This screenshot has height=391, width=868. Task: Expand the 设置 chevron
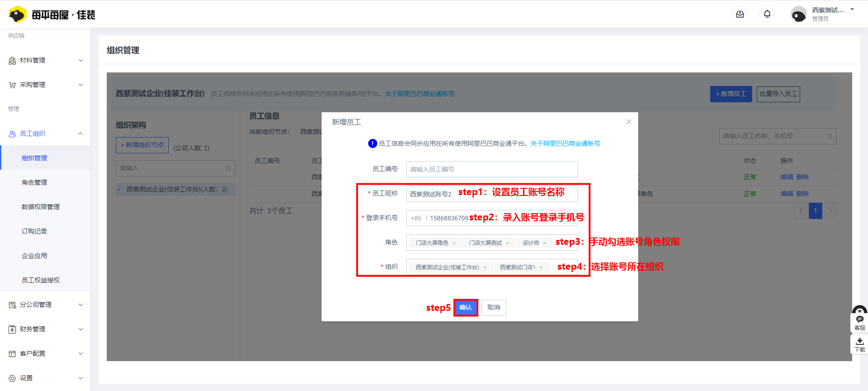pyautogui.click(x=81, y=378)
